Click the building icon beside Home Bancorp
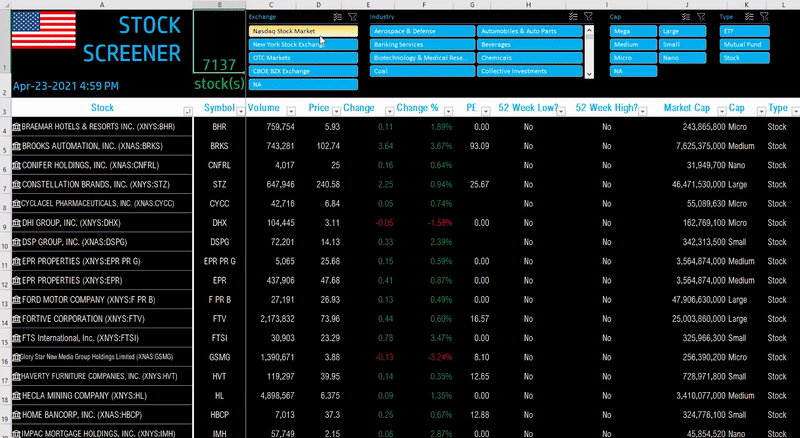This screenshot has width=800, height=438. point(16,415)
